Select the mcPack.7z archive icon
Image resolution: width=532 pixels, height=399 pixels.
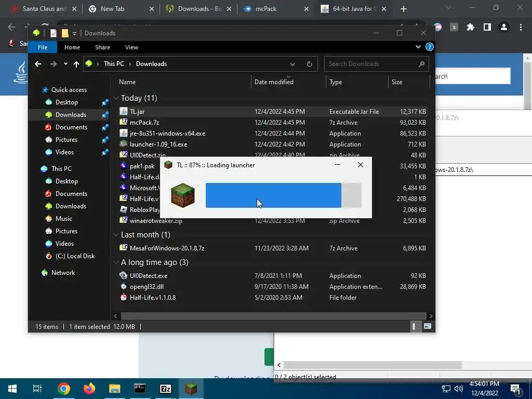124,122
